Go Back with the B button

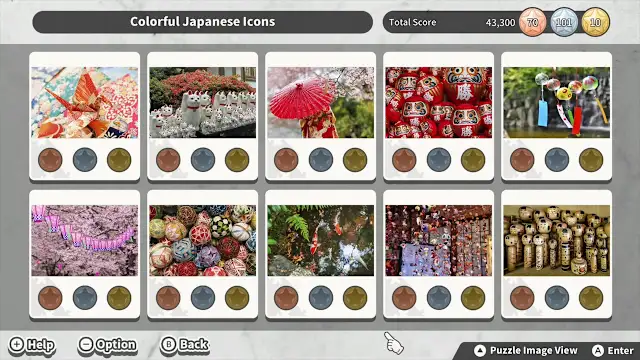184,345
